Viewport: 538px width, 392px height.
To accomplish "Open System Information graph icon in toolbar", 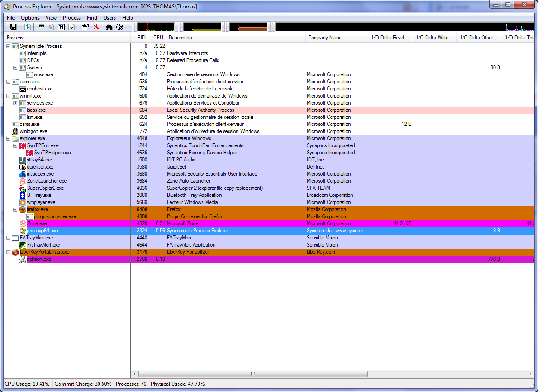I will pyautogui.click(x=41, y=27).
